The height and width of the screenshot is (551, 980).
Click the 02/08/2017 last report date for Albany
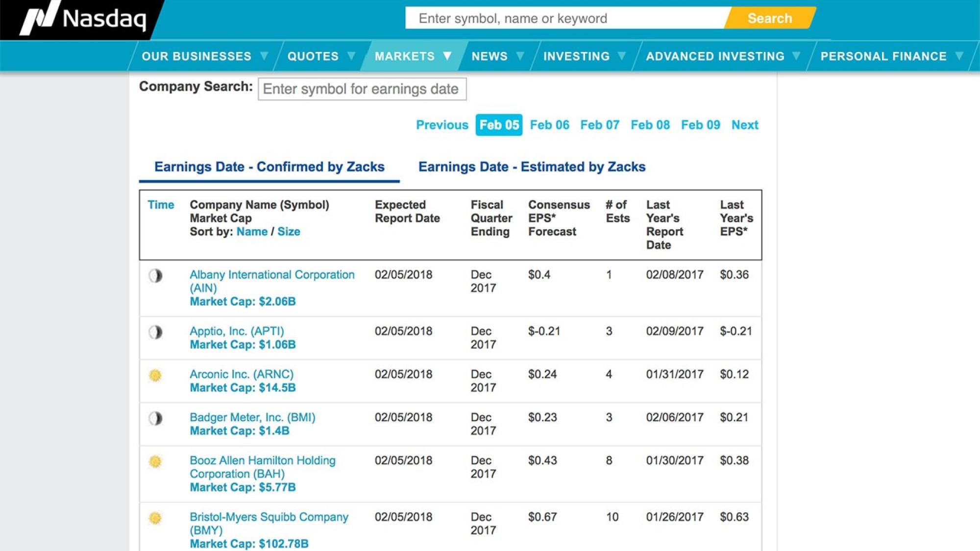point(675,275)
